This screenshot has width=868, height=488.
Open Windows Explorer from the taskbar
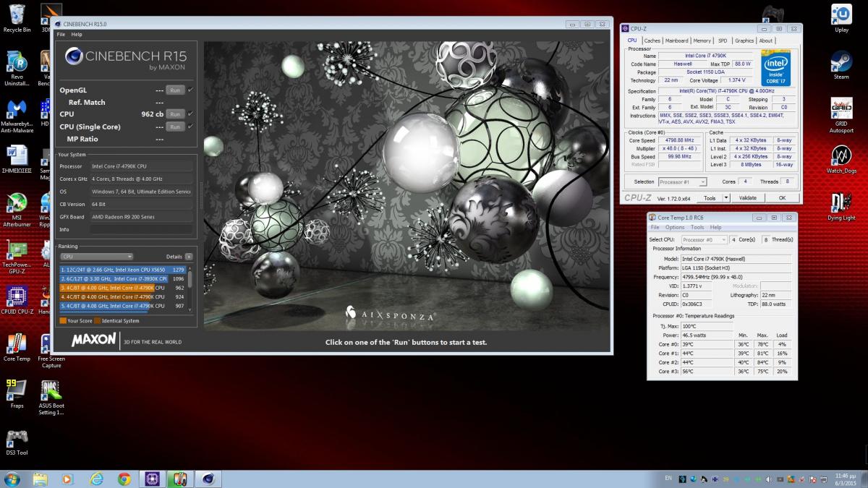pyautogui.click(x=41, y=479)
